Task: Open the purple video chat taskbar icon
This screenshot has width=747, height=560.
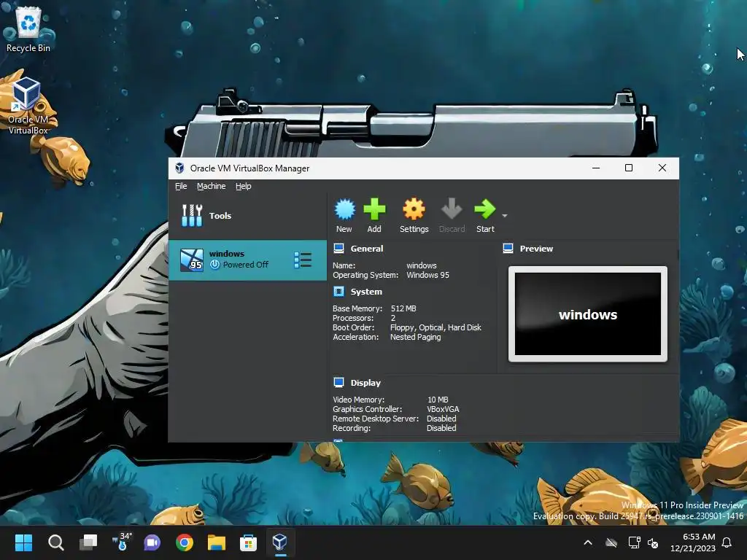Action: click(x=152, y=542)
